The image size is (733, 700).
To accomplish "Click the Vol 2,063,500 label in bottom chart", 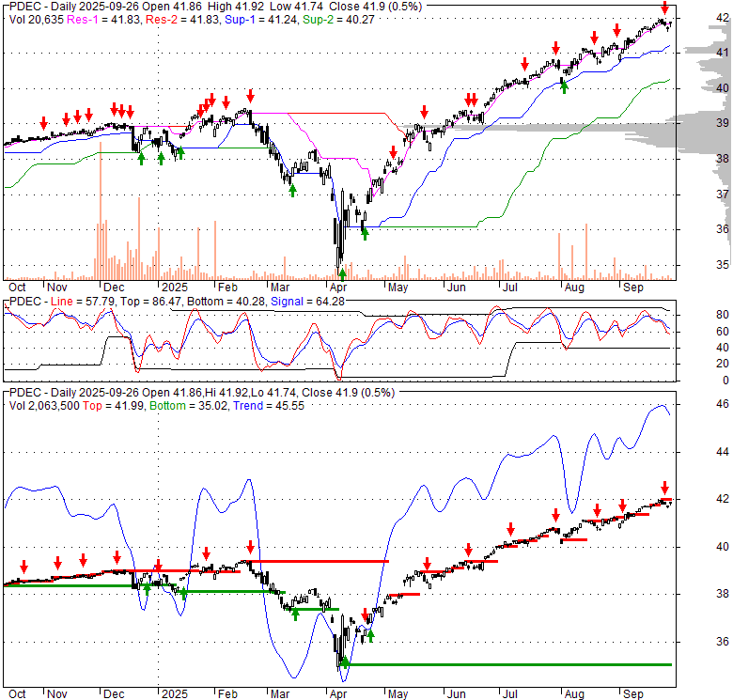I will tap(44, 406).
